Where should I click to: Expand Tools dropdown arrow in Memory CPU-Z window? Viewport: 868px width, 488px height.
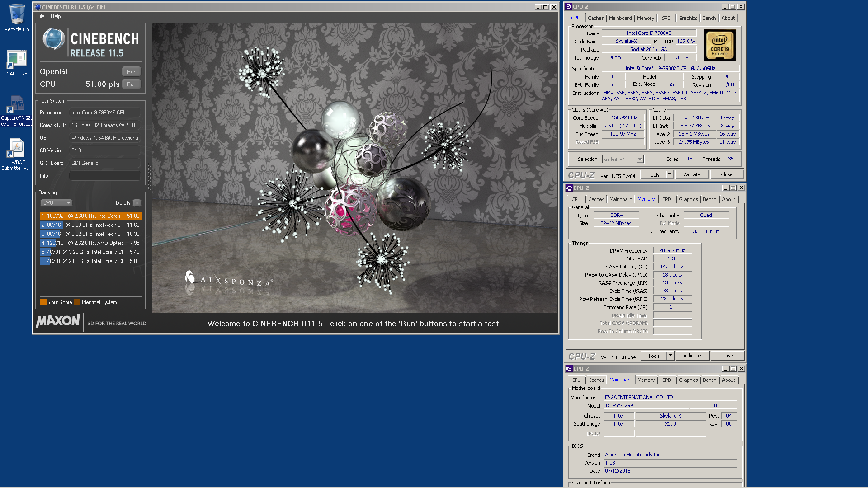[670, 356]
